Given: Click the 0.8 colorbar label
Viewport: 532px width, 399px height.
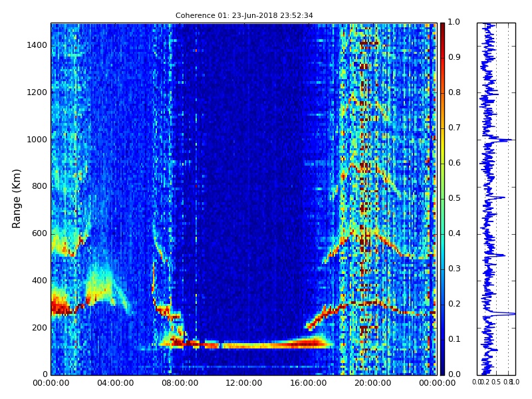Looking at the screenshot, I should tap(454, 92).
